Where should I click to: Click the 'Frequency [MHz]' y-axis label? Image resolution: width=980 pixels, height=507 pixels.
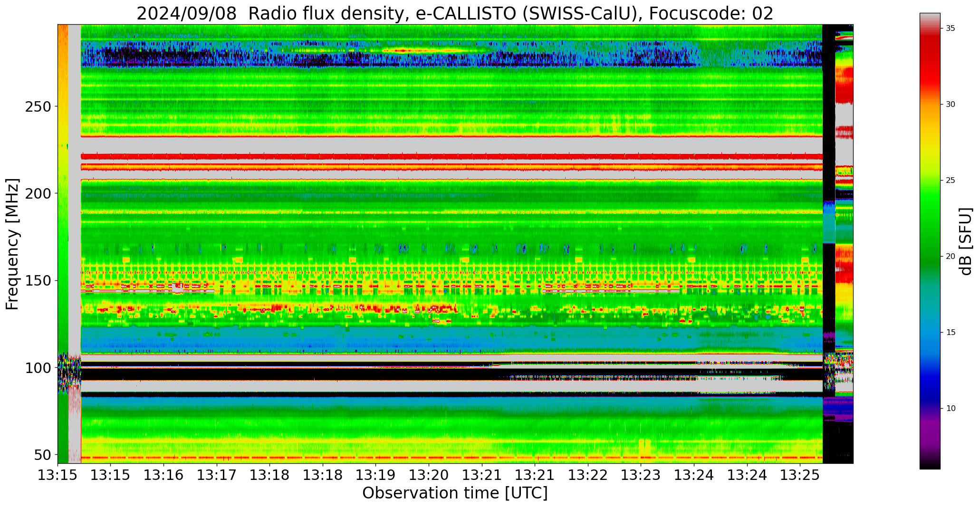click(12, 244)
